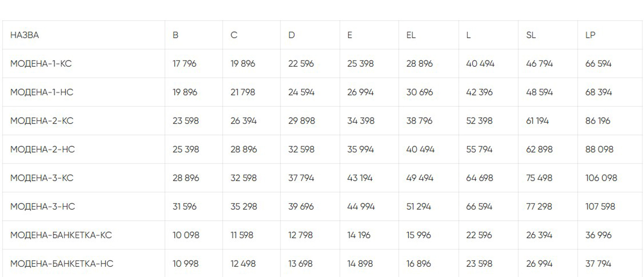Click price 17 796 for МОДЕНА-1-КС
This screenshot has width=644, height=277.
(x=184, y=64)
